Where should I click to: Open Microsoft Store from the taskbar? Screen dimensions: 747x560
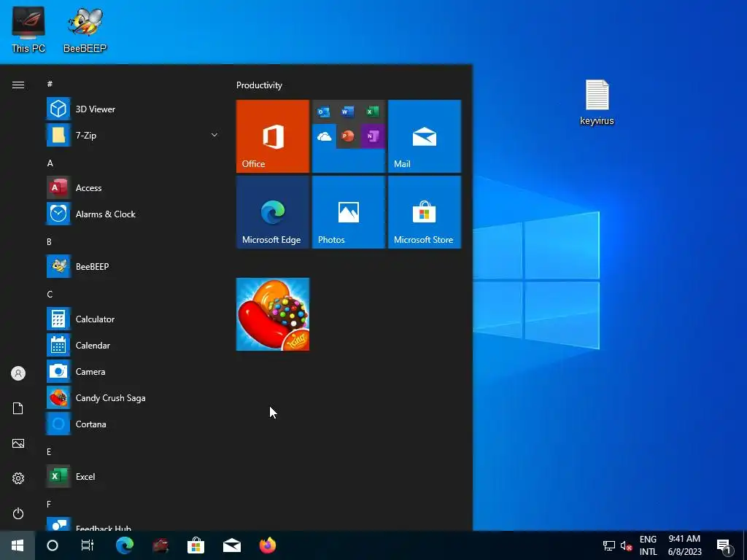pyautogui.click(x=196, y=545)
